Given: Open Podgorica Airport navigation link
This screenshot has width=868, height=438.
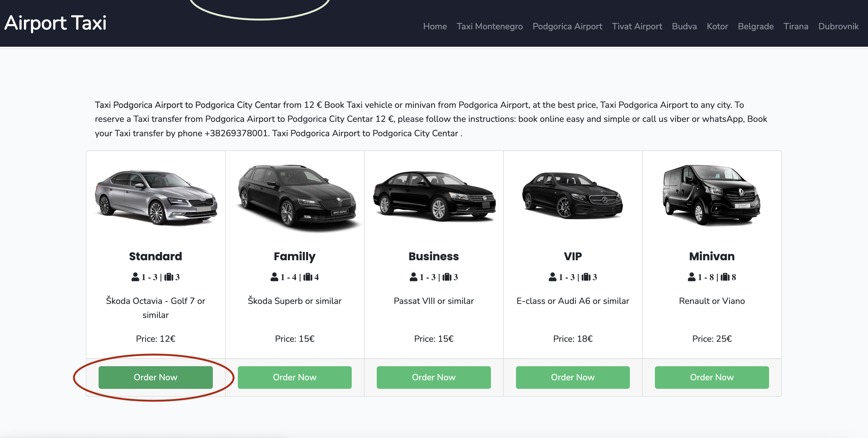Looking at the screenshot, I should (568, 26).
